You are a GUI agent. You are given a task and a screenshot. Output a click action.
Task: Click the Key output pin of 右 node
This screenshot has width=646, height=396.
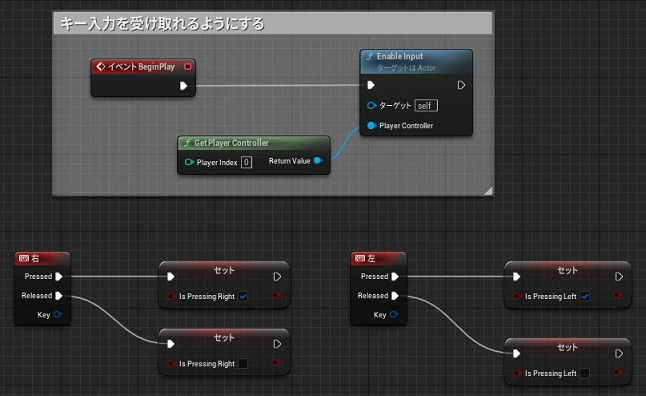coord(58,315)
